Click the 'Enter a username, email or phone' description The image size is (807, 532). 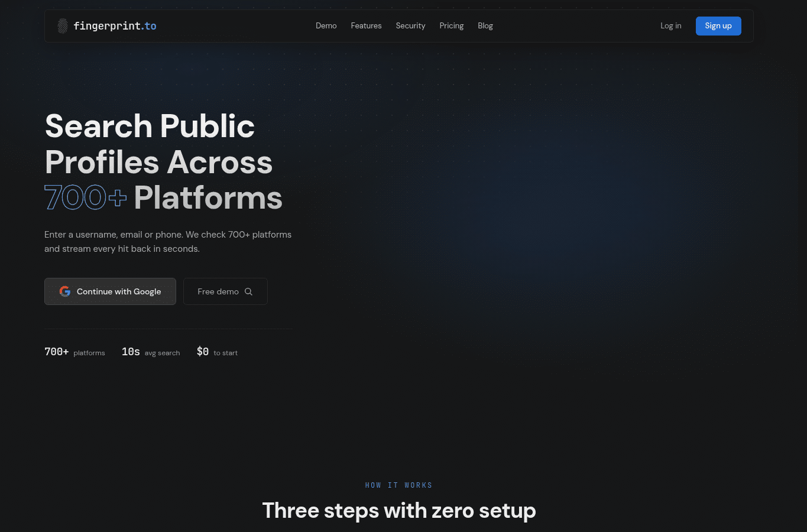(168, 242)
